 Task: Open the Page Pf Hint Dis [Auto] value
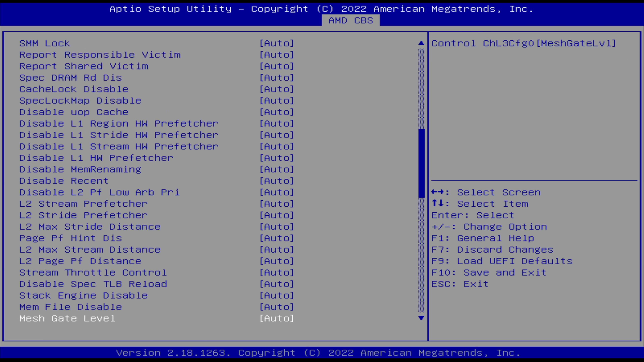tap(277, 238)
